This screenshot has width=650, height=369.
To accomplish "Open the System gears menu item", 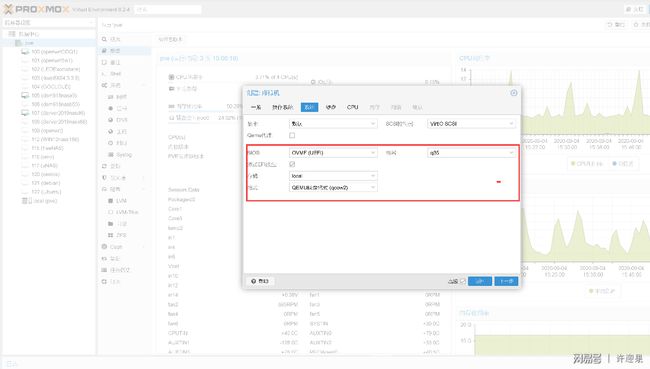I will (x=111, y=85).
